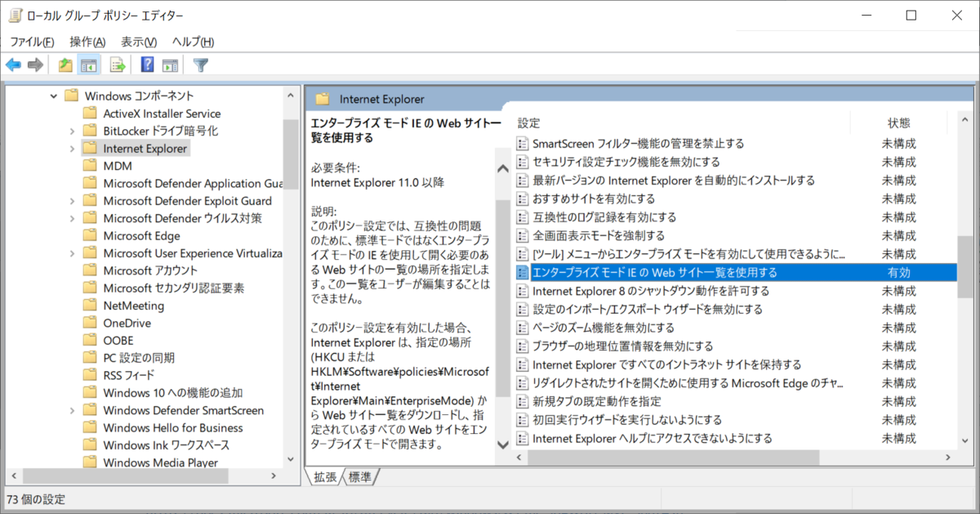
Task: Click the RSS フィード folder icon
Action: coord(90,375)
